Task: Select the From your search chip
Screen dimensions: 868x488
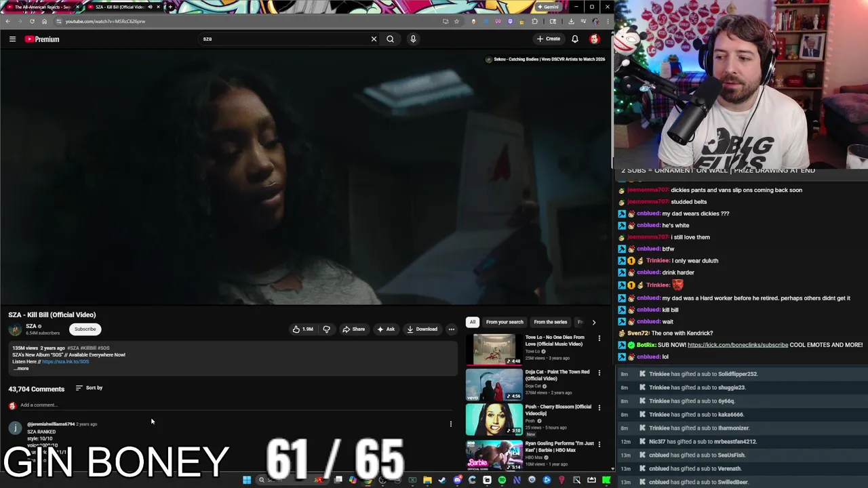Action: point(505,322)
